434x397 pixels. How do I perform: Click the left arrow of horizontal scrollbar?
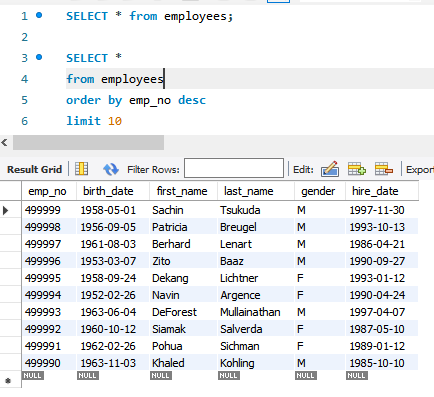[x=4, y=143]
